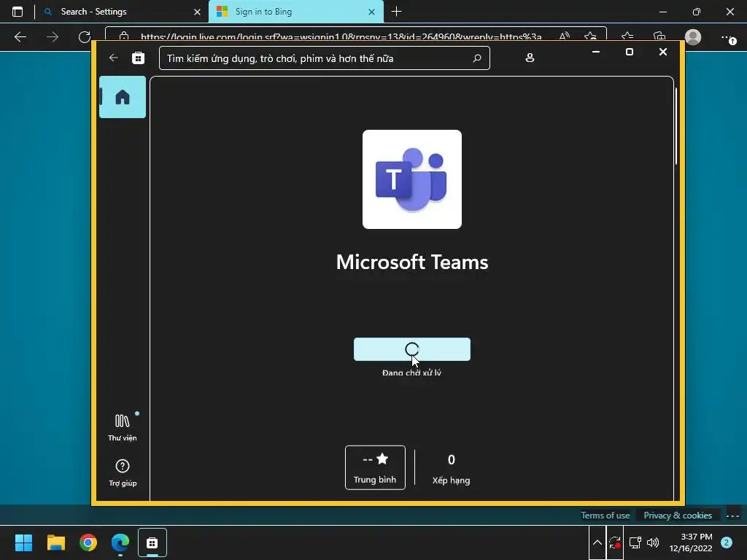Open Edge profile avatar

tap(693, 37)
